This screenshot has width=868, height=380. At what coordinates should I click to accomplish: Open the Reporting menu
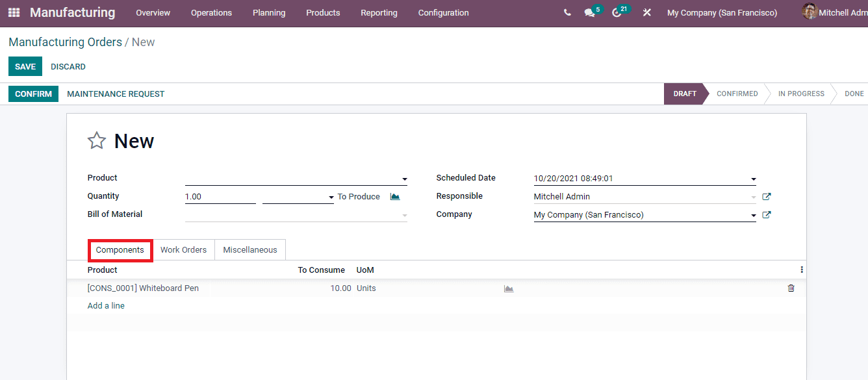coord(379,12)
